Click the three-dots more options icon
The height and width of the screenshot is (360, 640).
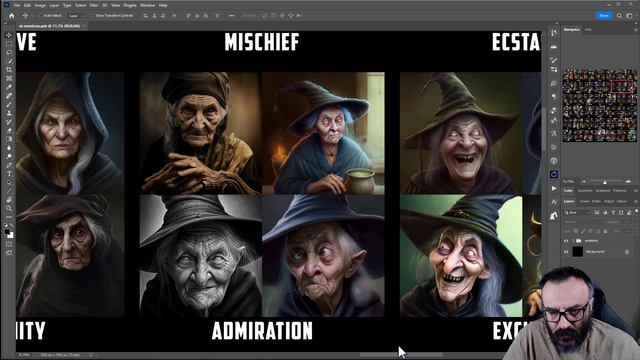click(x=231, y=16)
